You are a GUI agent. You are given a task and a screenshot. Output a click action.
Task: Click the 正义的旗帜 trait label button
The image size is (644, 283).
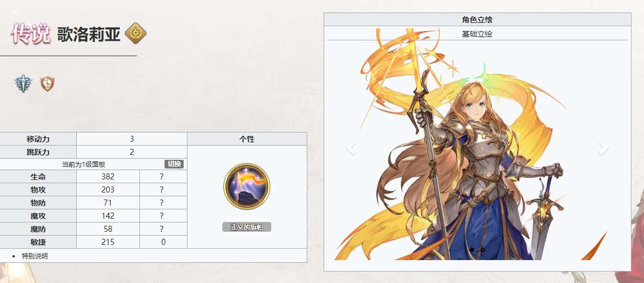[x=247, y=227]
